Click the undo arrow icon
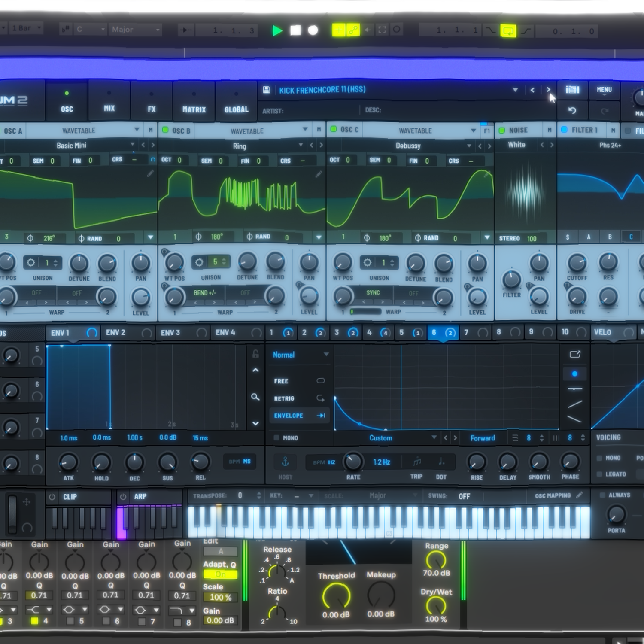The image size is (644, 644). pyautogui.click(x=572, y=111)
